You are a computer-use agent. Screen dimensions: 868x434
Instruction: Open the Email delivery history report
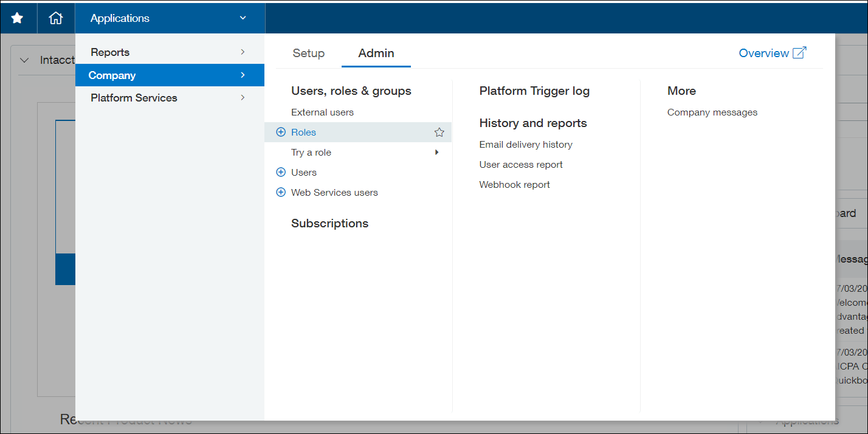coord(526,144)
